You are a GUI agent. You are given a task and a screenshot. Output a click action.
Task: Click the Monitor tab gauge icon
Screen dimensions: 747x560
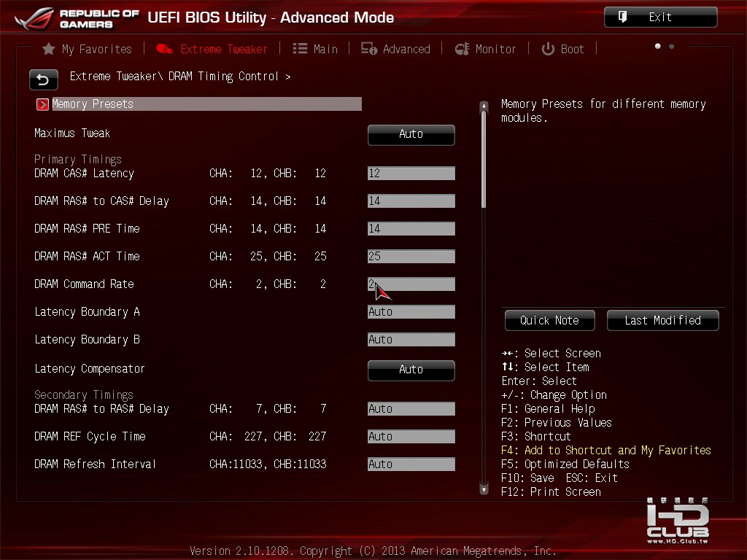(462, 49)
